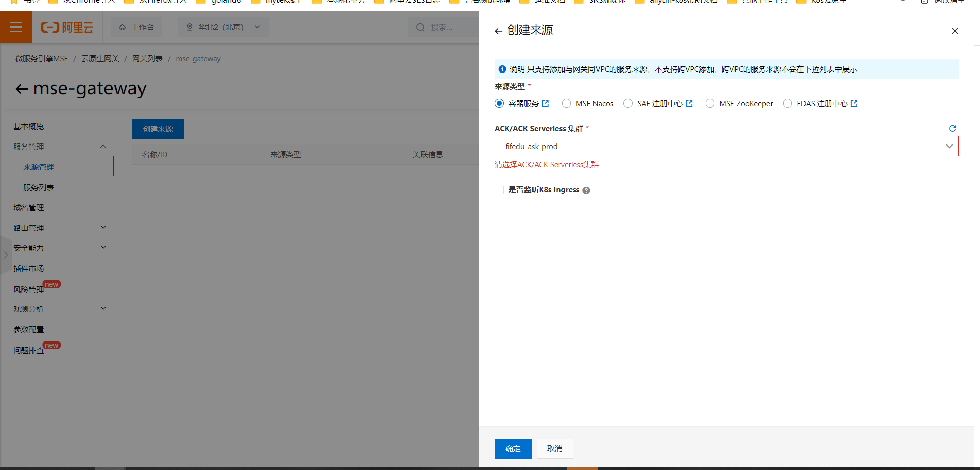980x470 pixels.
Task: Click the 名称/ID column header
Action: coord(155,154)
